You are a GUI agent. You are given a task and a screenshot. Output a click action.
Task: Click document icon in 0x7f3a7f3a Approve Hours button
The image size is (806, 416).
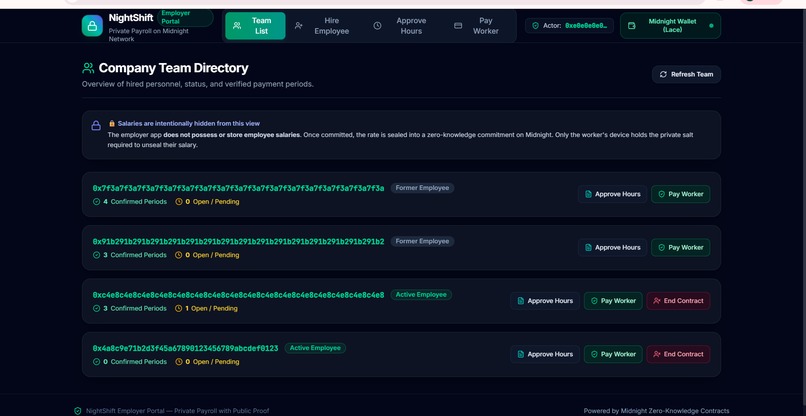(588, 194)
